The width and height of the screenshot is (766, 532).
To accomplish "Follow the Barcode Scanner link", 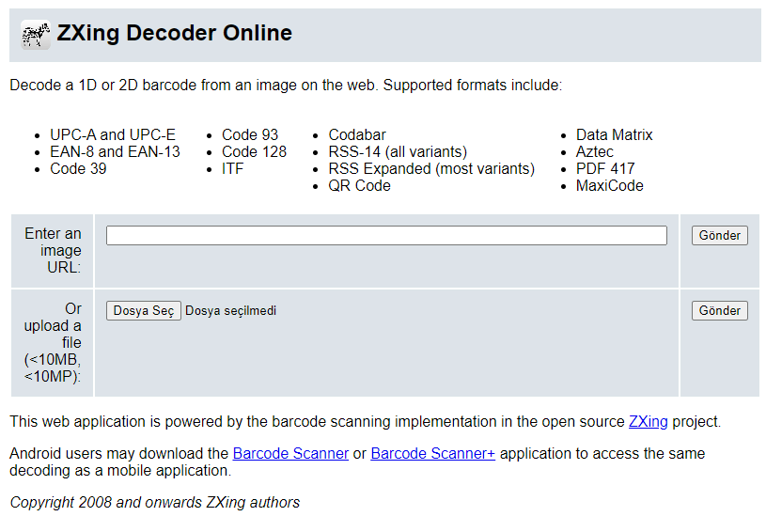I will (290, 453).
